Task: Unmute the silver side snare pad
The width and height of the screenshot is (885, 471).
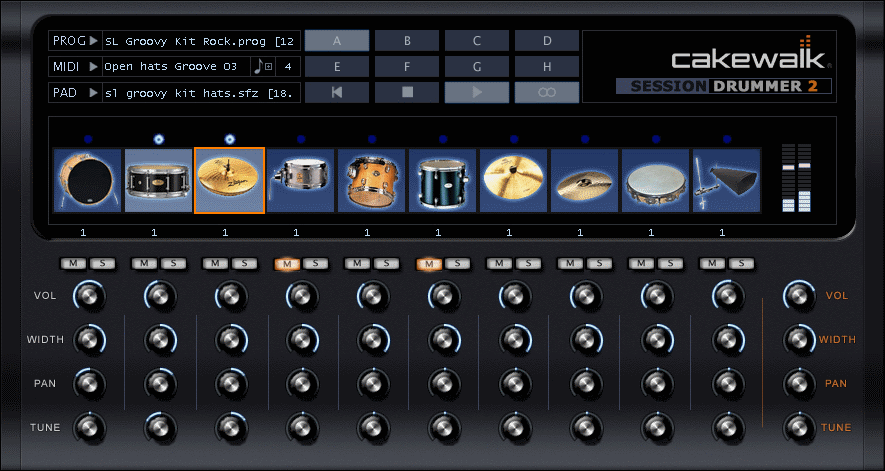Action: [x=287, y=263]
